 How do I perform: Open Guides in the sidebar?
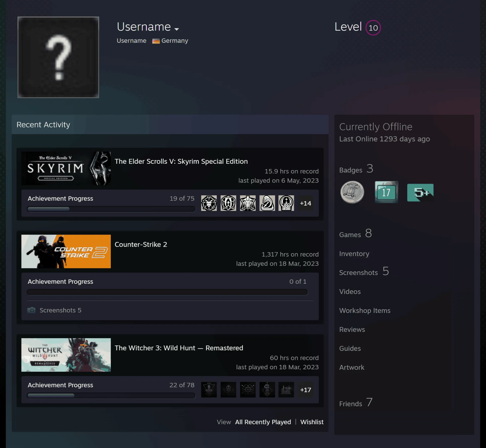click(350, 349)
